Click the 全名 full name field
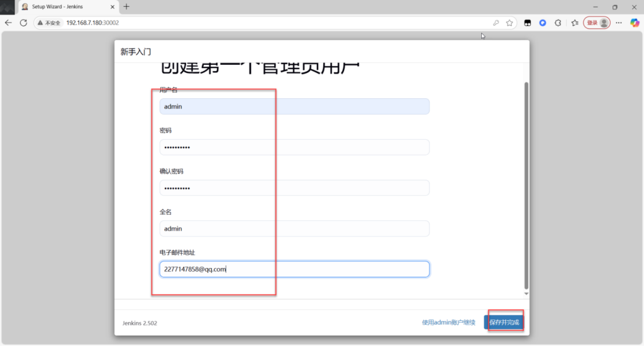Viewport: 644px width, 346px height. [294, 229]
